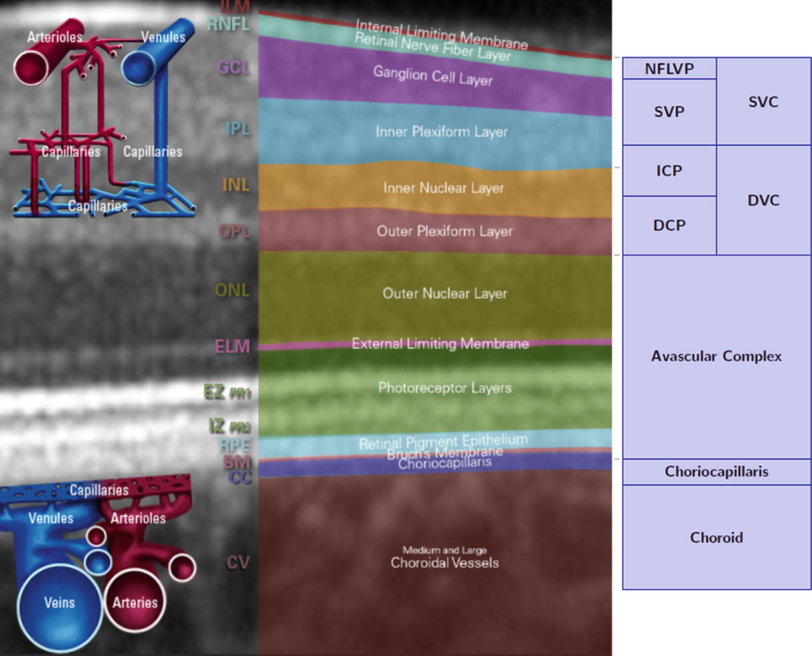Image resolution: width=812 pixels, height=656 pixels.
Task: Click the 'Inner Nuclear Layer' label
Action: [444, 188]
